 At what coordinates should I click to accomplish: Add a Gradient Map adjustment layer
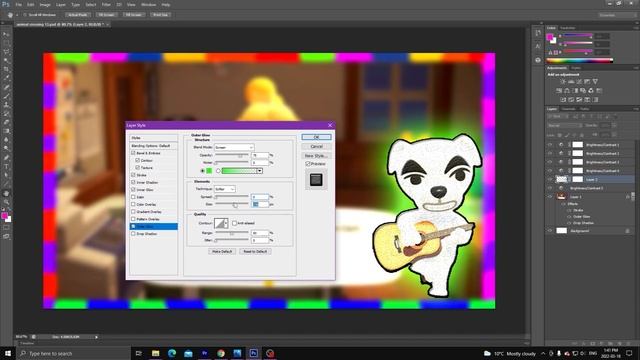point(596,100)
